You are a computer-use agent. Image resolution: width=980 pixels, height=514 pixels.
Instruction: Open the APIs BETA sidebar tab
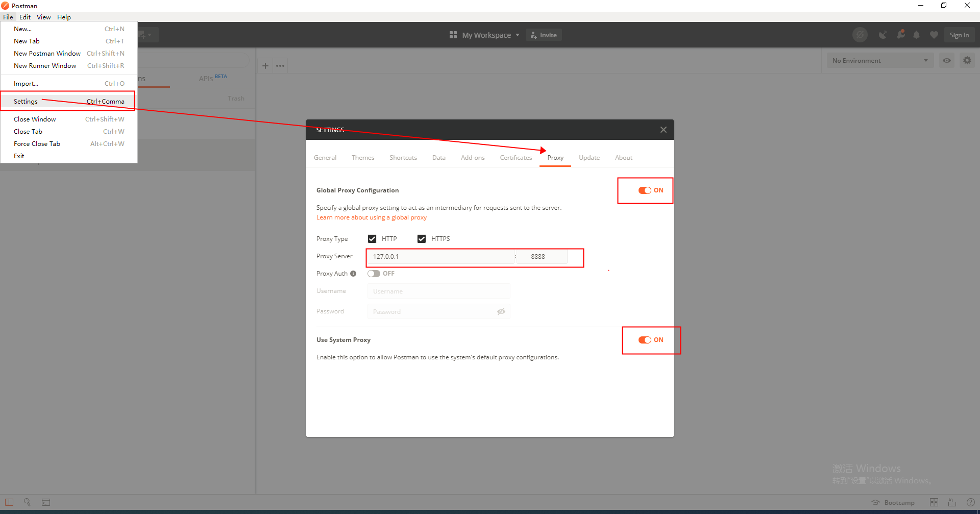(213, 78)
